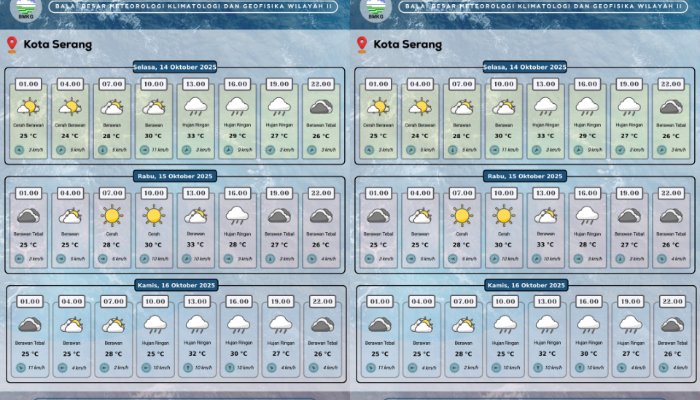Click the 33 °C temperature at Selasa 13.00, left panel

[195, 135]
